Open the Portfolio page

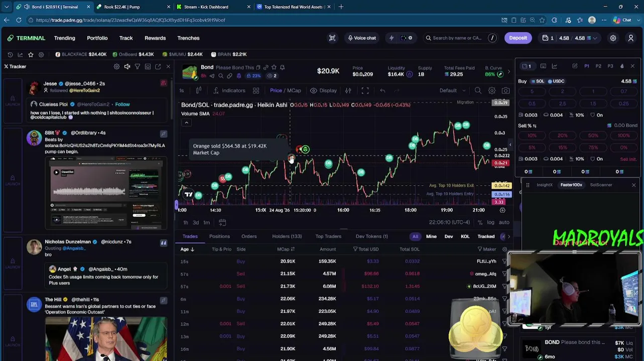(97, 38)
